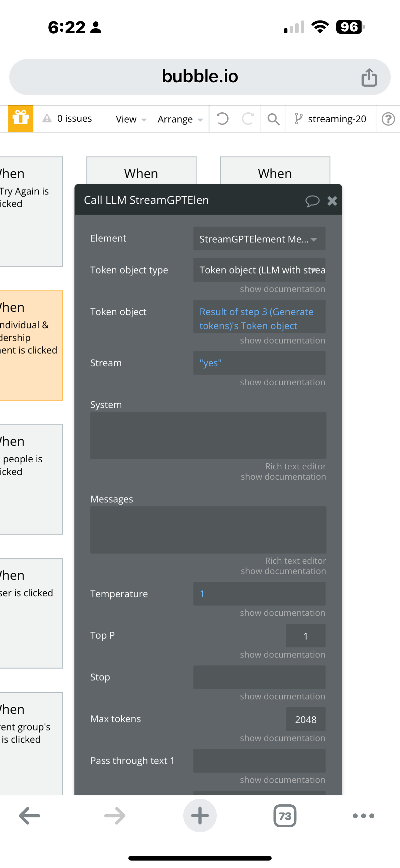This screenshot has height=868, width=400.
Task: Click the orange gift box icon
Action: [x=20, y=119]
